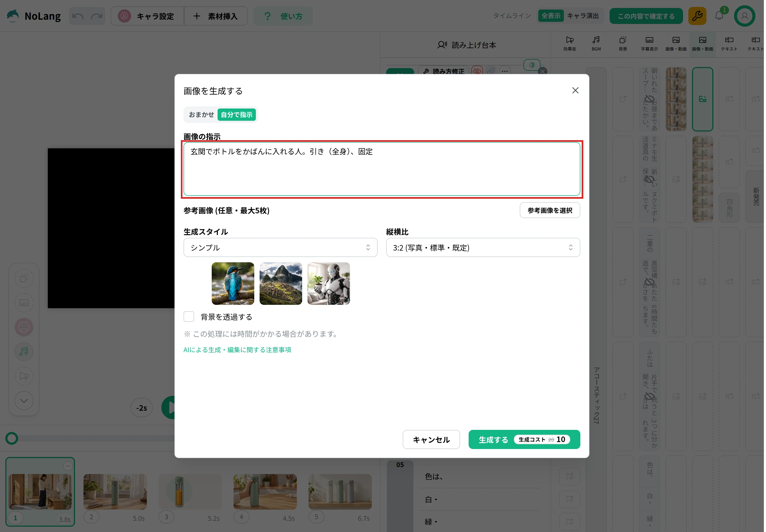Toggle the red hidden-eye icon
The width and height of the screenshot is (766, 532).
[x=477, y=71]
